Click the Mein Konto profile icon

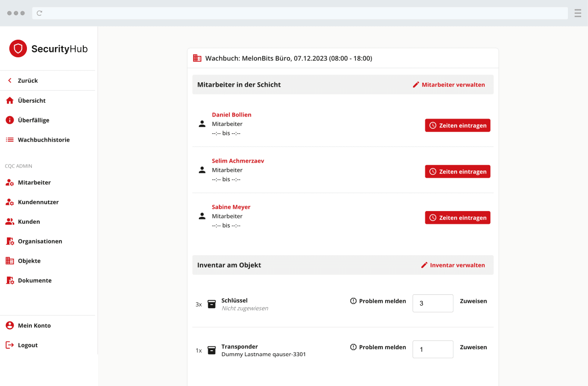pos(10,325)
